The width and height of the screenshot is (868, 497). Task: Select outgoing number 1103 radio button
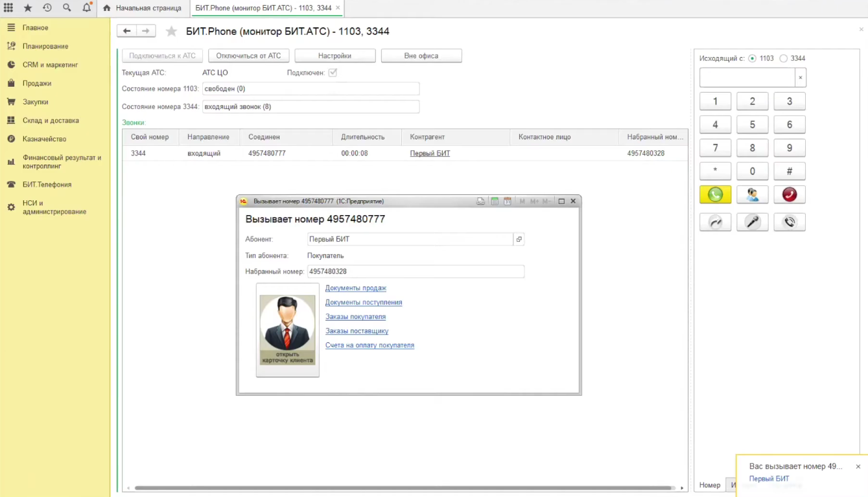[752, 58]
